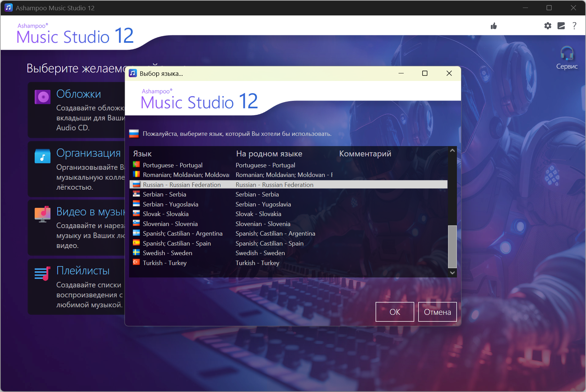Click the Spain flag icon
586x392 pixels.
(x=136, y=243)
